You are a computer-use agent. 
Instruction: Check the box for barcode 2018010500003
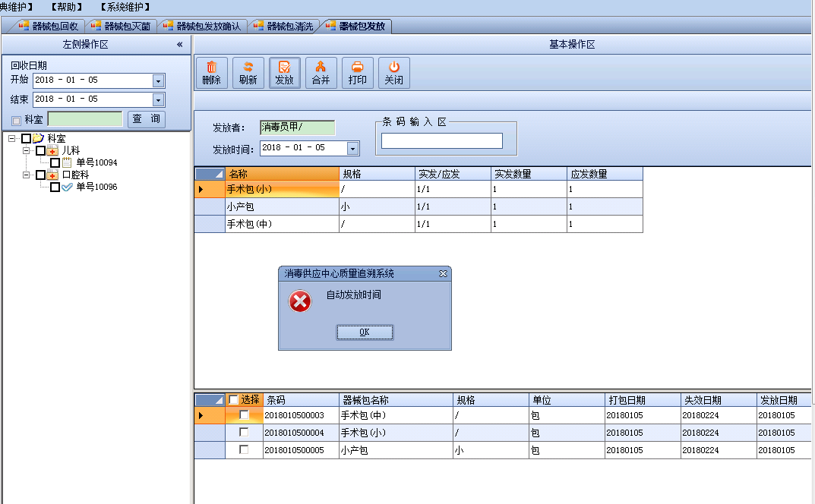[244, 414]
